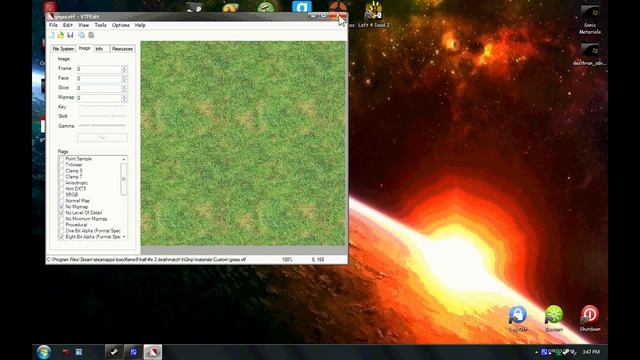Open the Tools menu
The height and width of the screenshot is (360, 640).
point(100,25)
